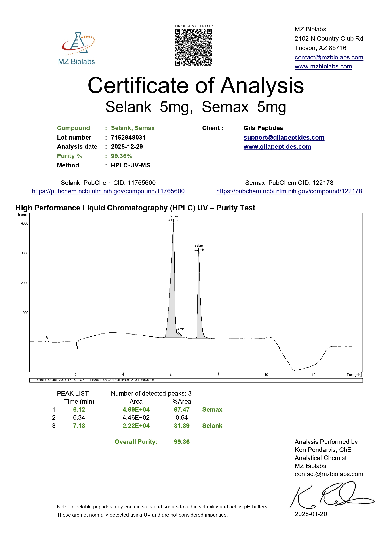This screenshot has width=392, height=555.
Task: Click the chromatogram legend "Semax_Selank_2025-12-15" file name
Action: [x=95, y=380]
